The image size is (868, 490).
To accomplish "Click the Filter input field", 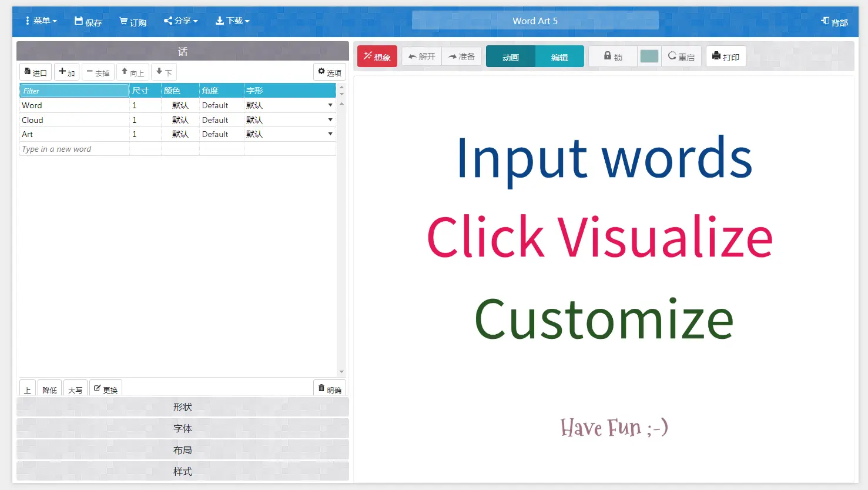I will (74, 91).
